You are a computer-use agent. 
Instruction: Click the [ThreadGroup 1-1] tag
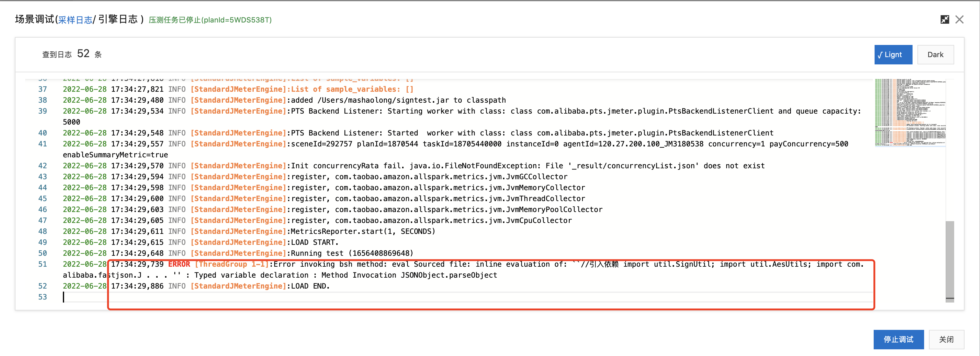point(232,264)
